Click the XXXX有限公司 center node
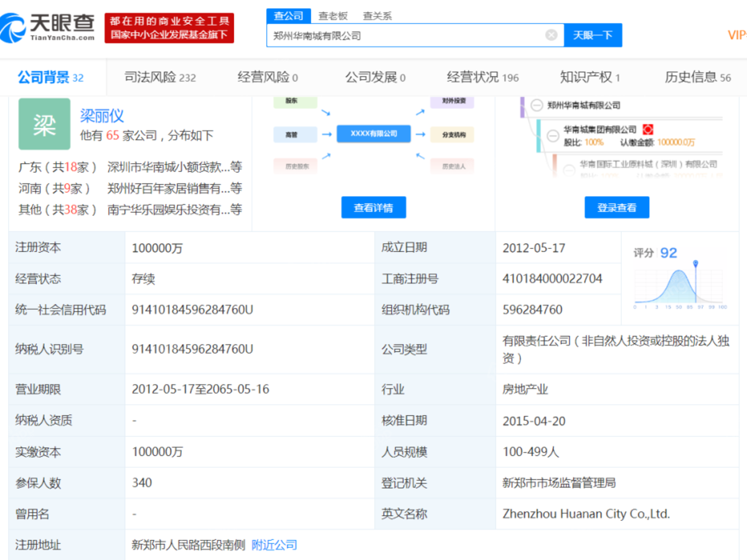The image size is (747, 560). click(374, 134)
